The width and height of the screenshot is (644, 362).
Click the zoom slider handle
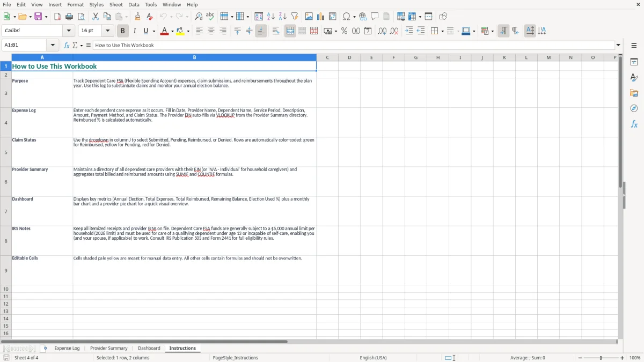coord(601,358)
